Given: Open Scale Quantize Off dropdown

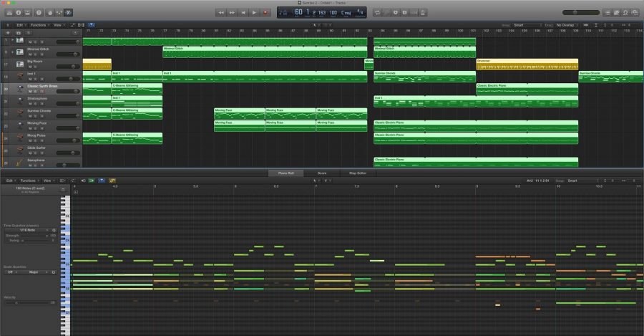Looking at the screenshot, I should [x=11, y=272].
